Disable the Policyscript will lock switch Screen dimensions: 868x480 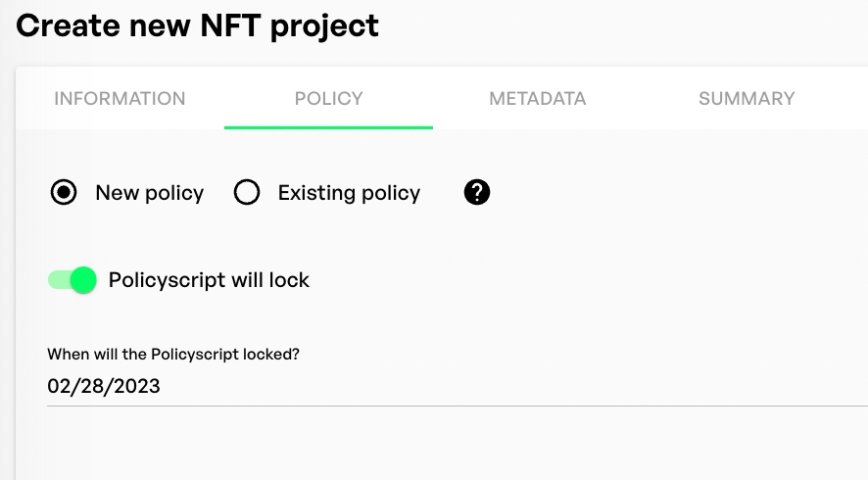72,280
